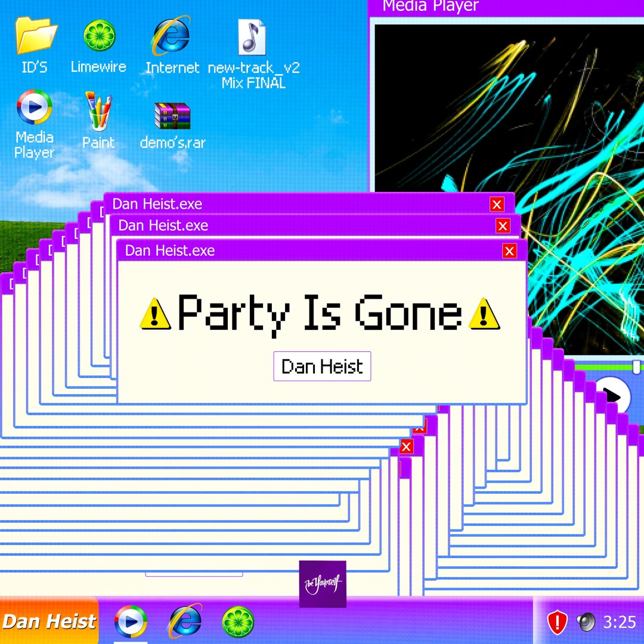
Task: Click the red security shield in the system tray
Action: pyautogui.click(x=556, y=622)
